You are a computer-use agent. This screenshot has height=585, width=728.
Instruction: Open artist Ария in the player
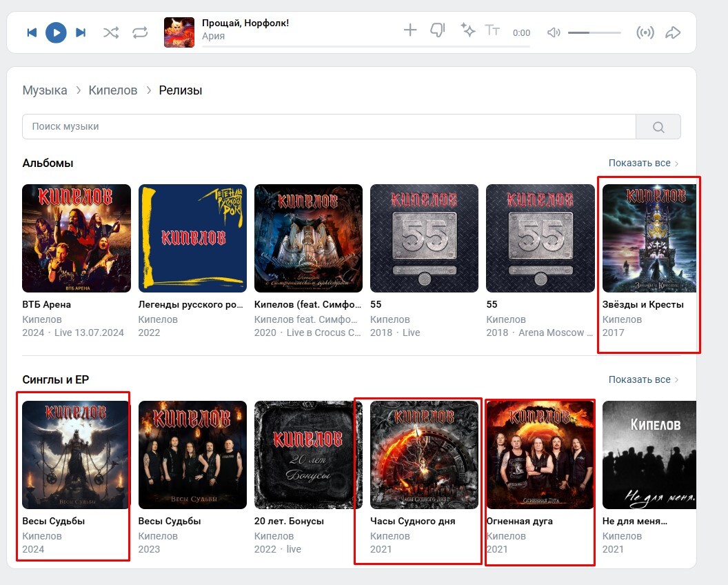(x=213, y=36)
